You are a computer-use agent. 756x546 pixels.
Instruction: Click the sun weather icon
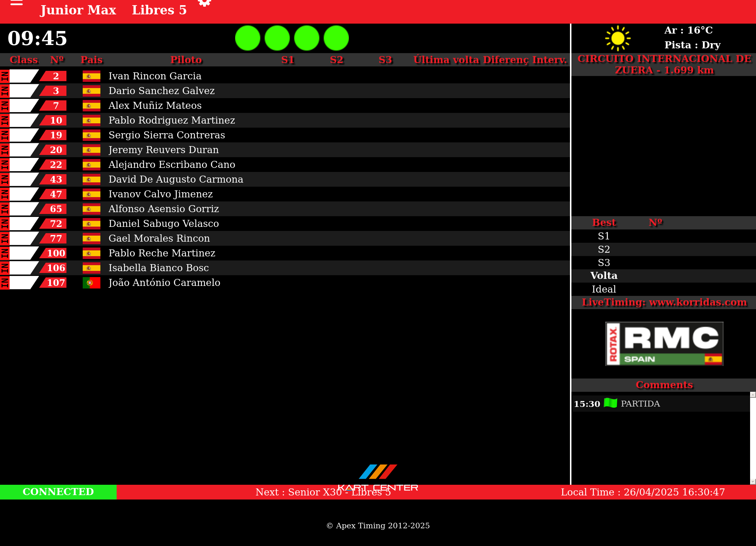[618, 38]
